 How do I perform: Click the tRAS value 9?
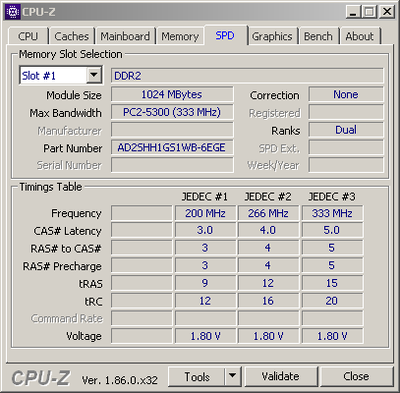click(x=205, y=283)
